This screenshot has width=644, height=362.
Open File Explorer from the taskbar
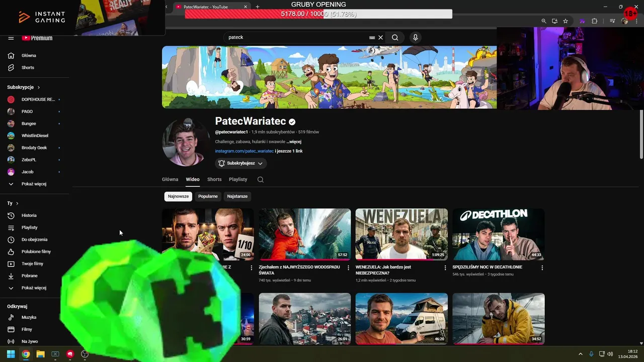pos(40,354)
